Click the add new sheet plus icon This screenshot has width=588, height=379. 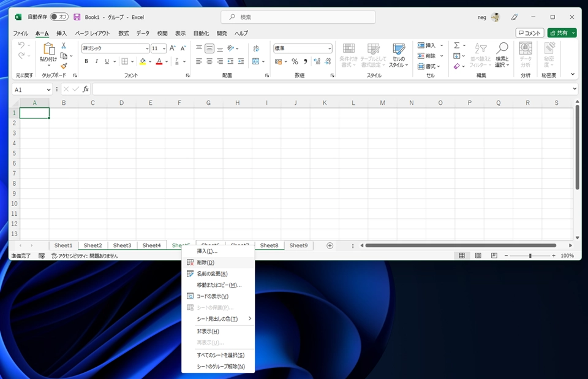click(x=330, y=245)
